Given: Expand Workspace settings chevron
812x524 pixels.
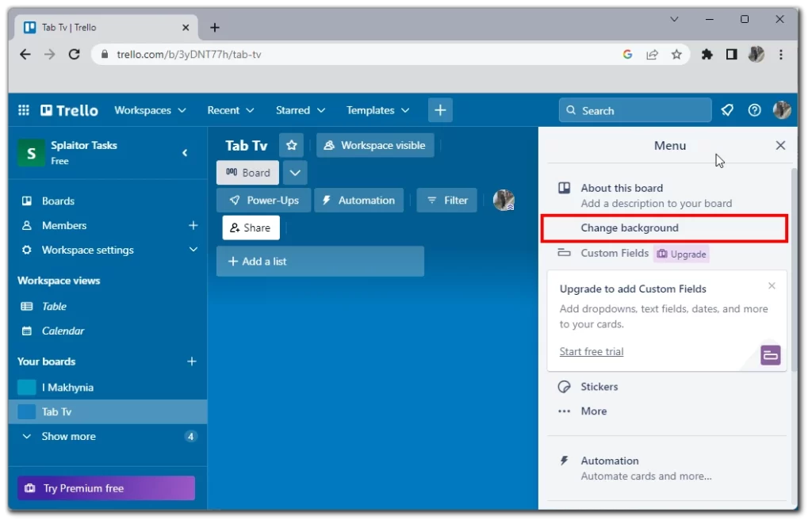Looking at the screenshot, I should coord(193,250).
